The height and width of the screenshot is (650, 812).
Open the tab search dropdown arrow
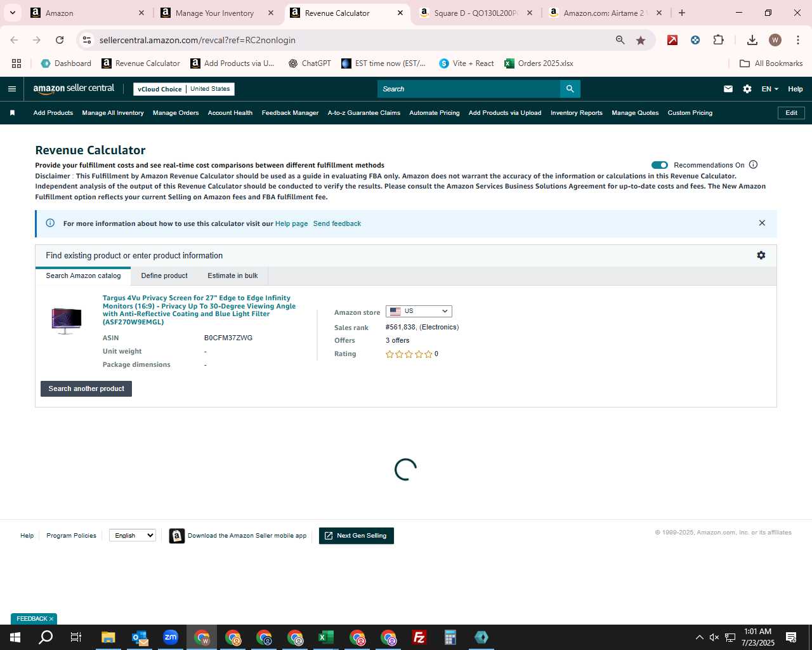point(12,13)
